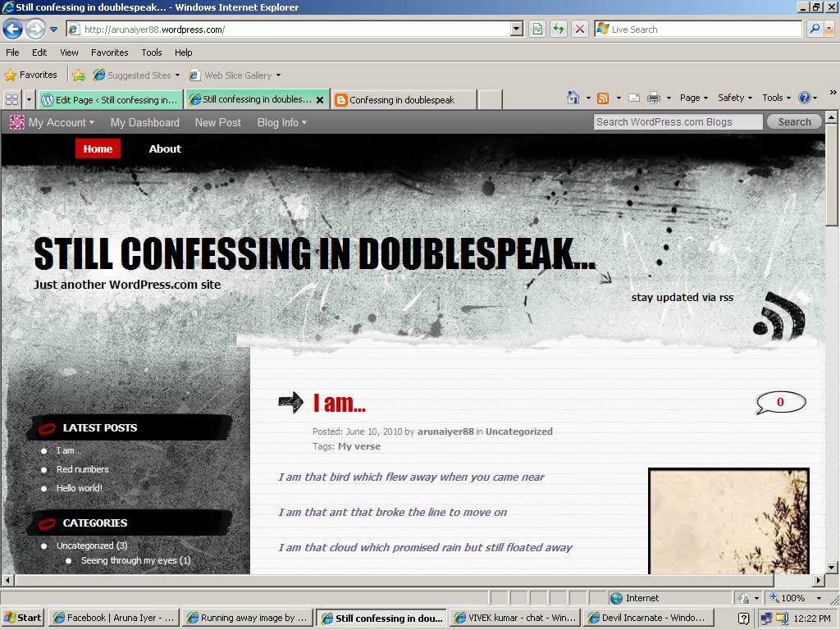Image resolution: width=840 pixels, height=630 pixels.
Task: Click the orange RSS feeds icon
Action: pos(603,98)
